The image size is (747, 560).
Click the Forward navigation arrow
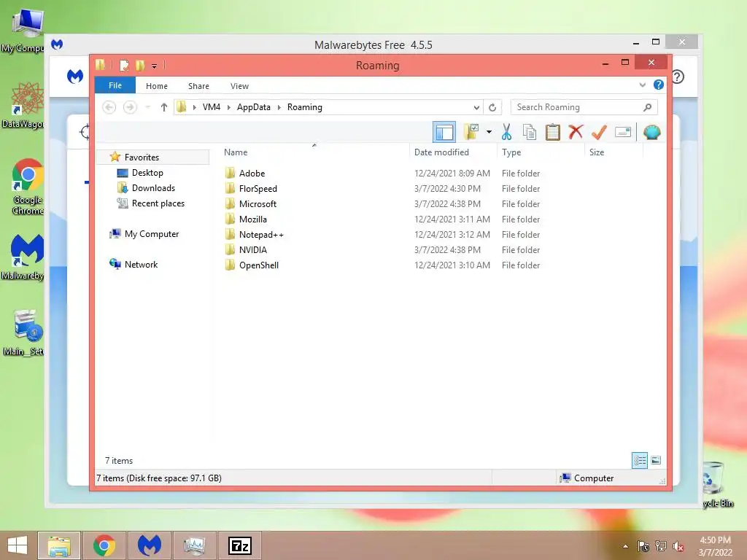coord(130,107)
